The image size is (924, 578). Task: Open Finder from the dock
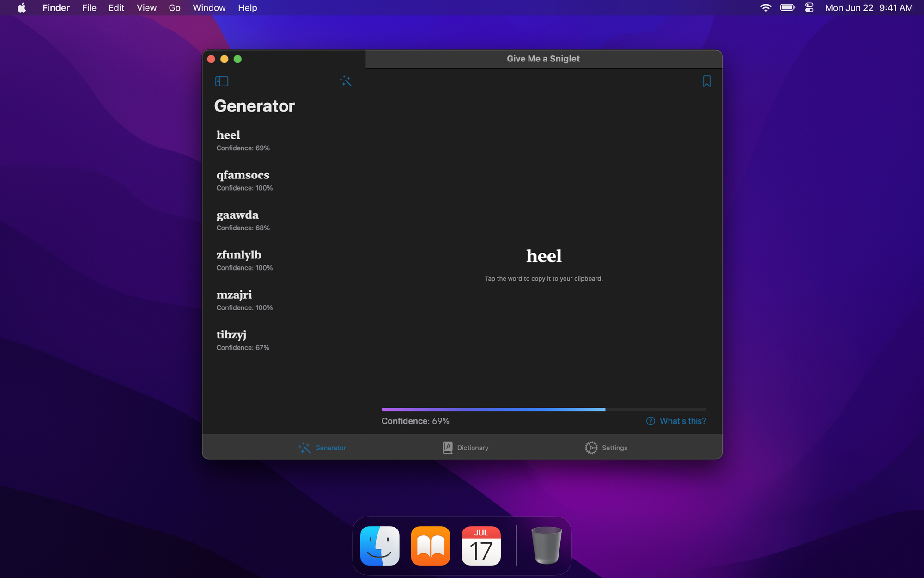pyautogui.click(x=380, y=546)
